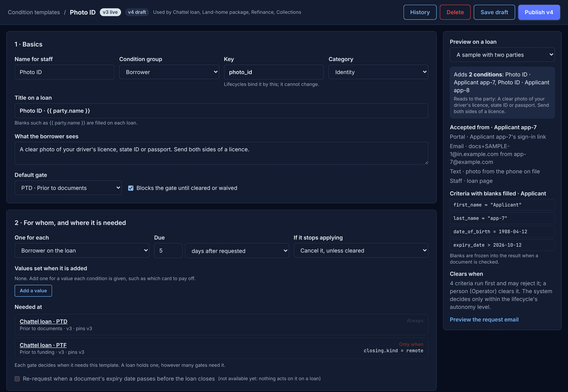This screenshot has height=392, width=568.
Task: Edit the Title on a loan field
Action: 221,111
